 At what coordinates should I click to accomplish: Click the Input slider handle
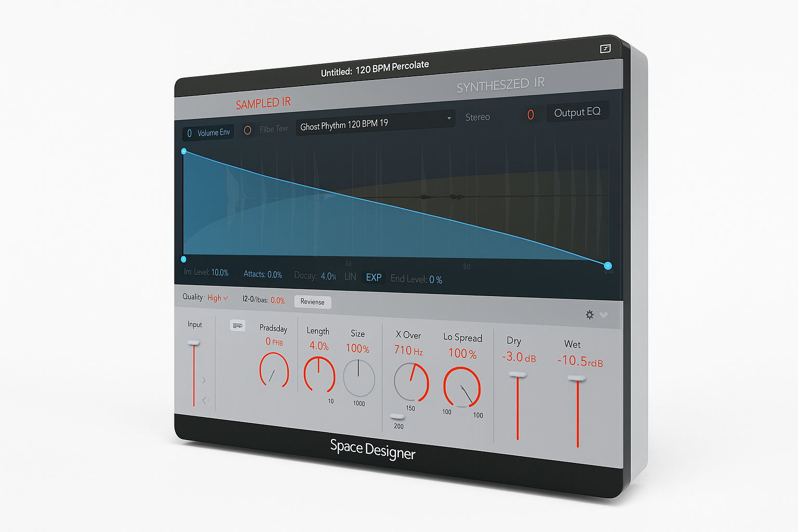point(194,343)
